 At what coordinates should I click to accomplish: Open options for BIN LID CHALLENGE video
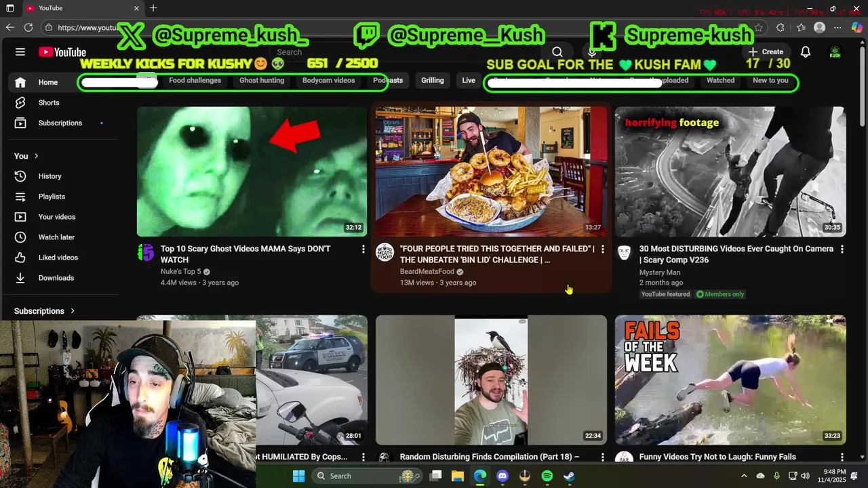tap(602, 249)
